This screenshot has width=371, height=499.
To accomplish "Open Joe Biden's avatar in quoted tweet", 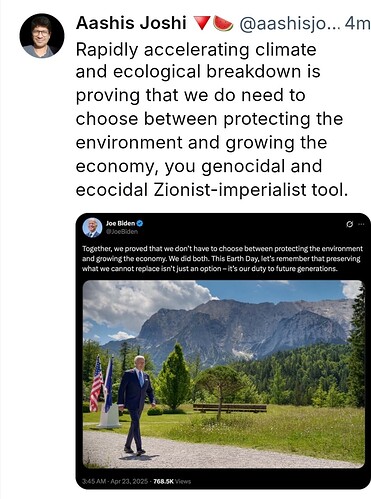I will point(92,228).
